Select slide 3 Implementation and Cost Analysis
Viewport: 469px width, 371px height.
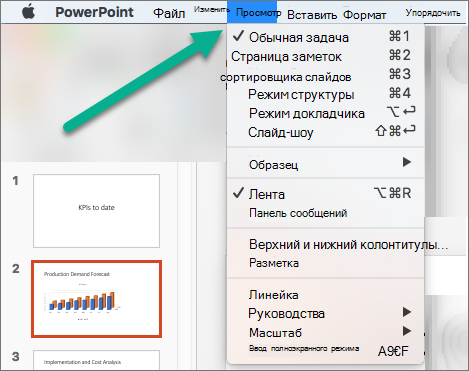coord(96,360)
